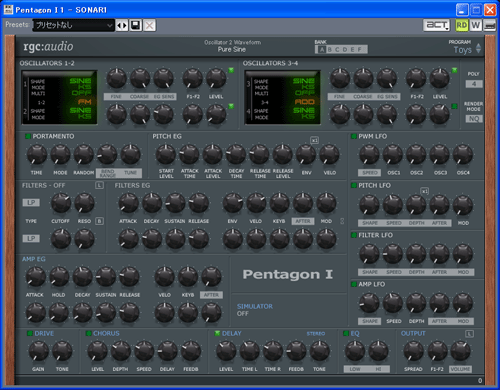Click the PWM LFO OSC1 knob
This screenshot has width=500, height=390.
point(393,154)
